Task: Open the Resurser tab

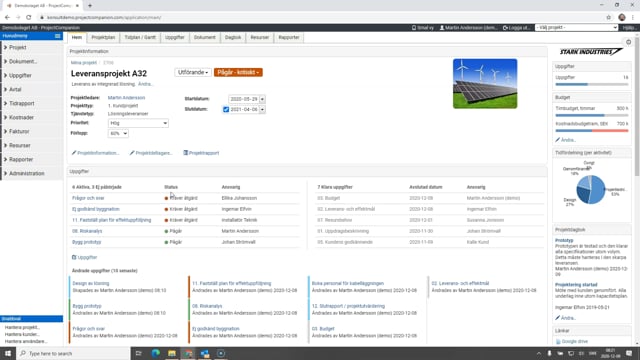Action: pos(260,38)
